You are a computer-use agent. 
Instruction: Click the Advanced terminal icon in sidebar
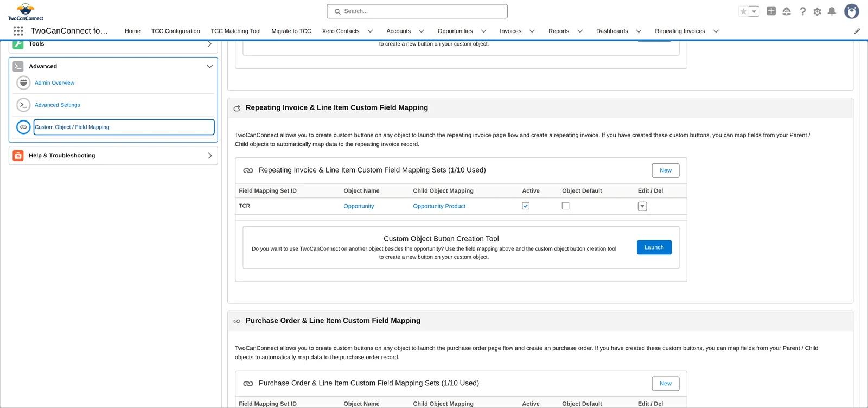(x=18, y=66)
